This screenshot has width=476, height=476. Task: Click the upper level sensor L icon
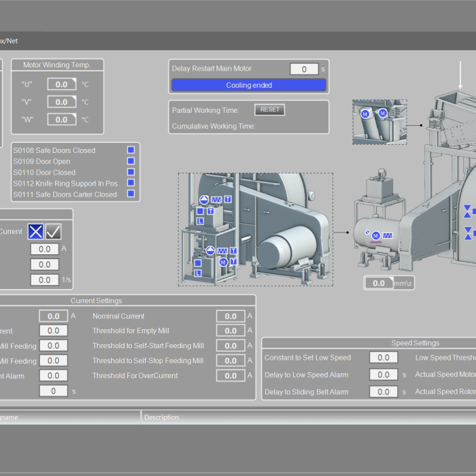200,221
